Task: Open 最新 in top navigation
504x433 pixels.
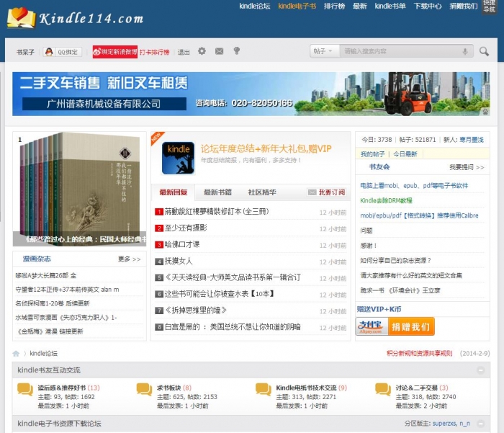Action: pyautogui.click(x=360, y=6)
